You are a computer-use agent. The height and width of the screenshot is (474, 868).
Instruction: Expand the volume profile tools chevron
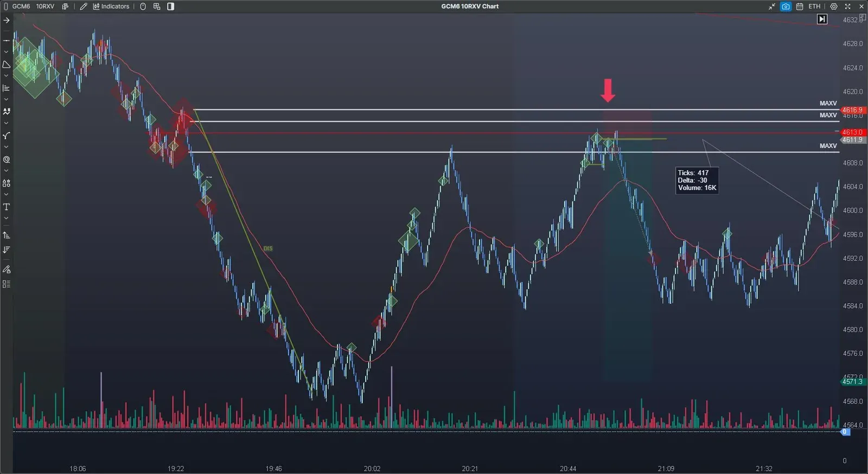(x=7, y=99)
